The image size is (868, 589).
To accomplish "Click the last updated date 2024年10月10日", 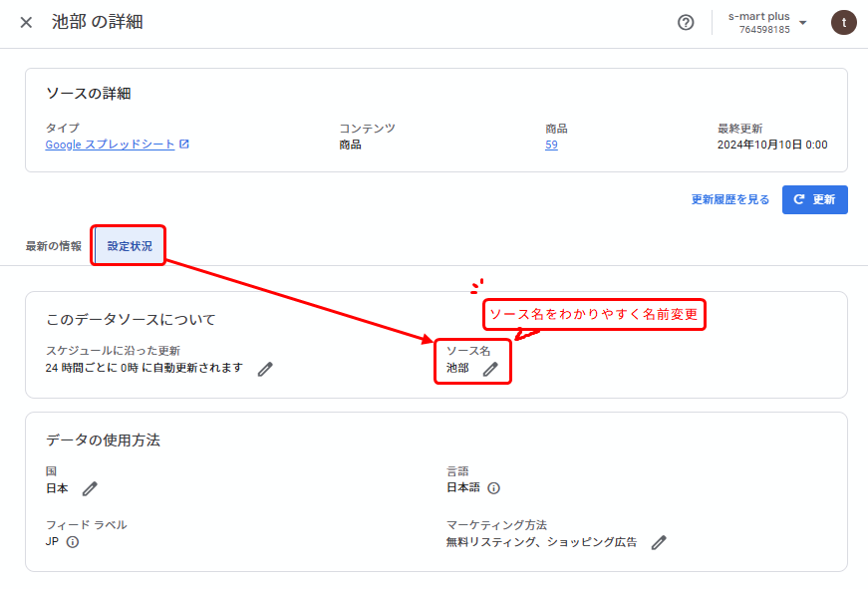I will point(771,145).
